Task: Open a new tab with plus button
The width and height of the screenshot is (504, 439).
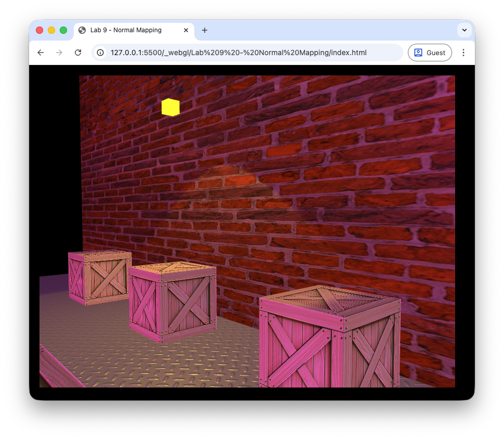Action: [x=205, y=30]
